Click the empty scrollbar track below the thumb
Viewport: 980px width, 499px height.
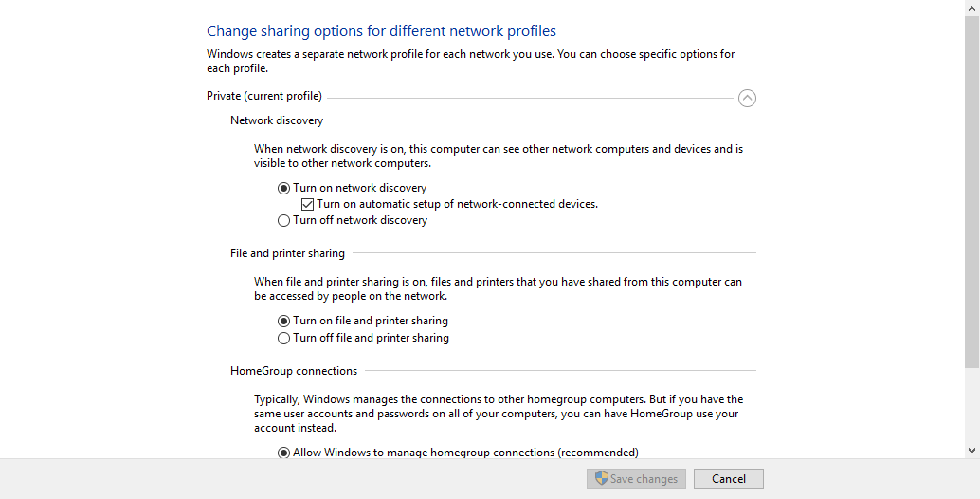coord(971,408)
